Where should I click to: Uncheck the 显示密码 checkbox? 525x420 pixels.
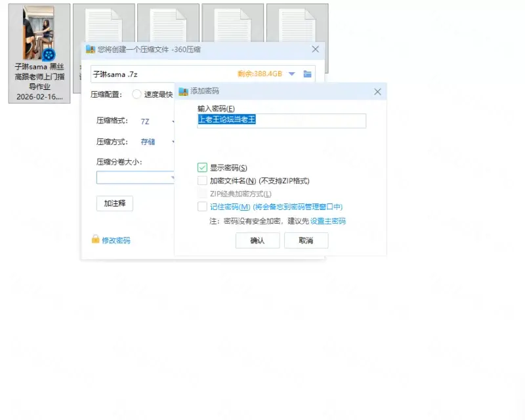click(202, 168)
